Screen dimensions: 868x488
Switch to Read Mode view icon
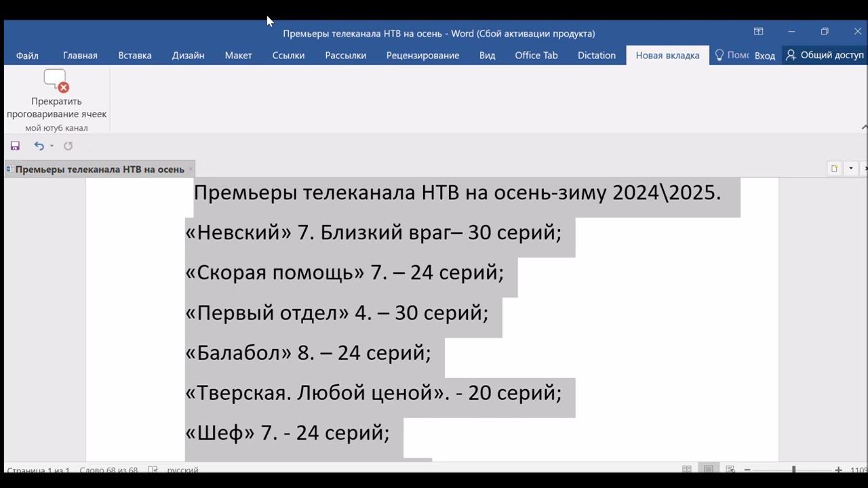[x=687, y=470]
